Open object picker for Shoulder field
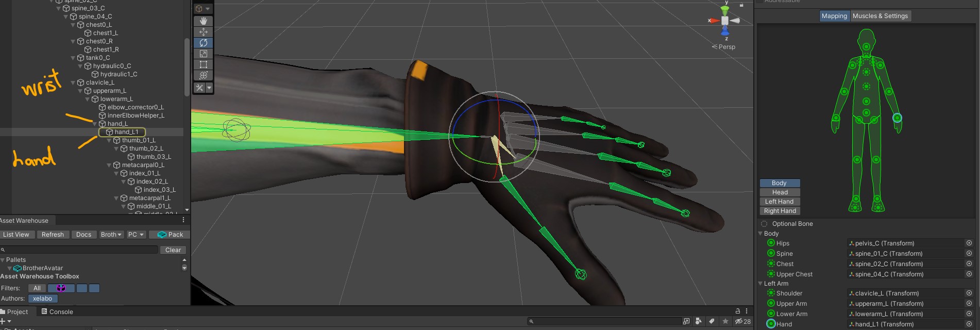 click(x=969, y=293)
